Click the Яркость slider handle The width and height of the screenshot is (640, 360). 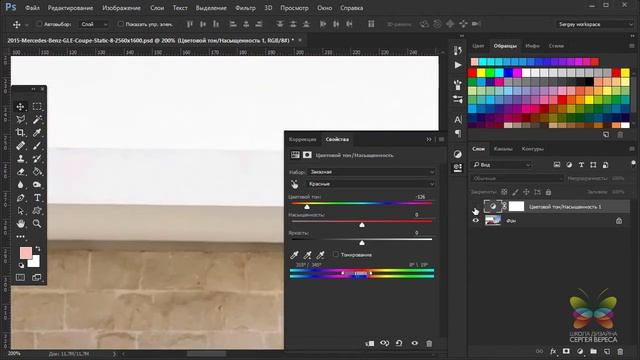pos(362,243)
